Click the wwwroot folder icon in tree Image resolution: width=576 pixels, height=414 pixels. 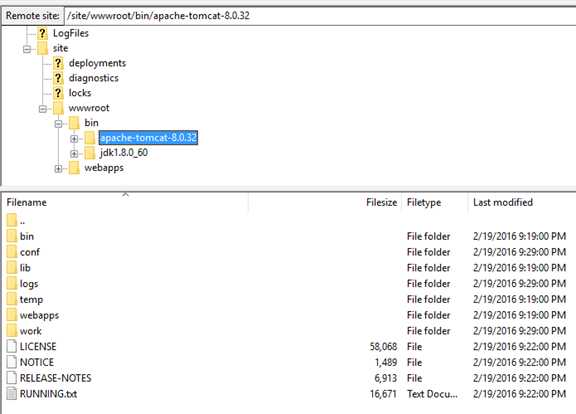(58, 108)
